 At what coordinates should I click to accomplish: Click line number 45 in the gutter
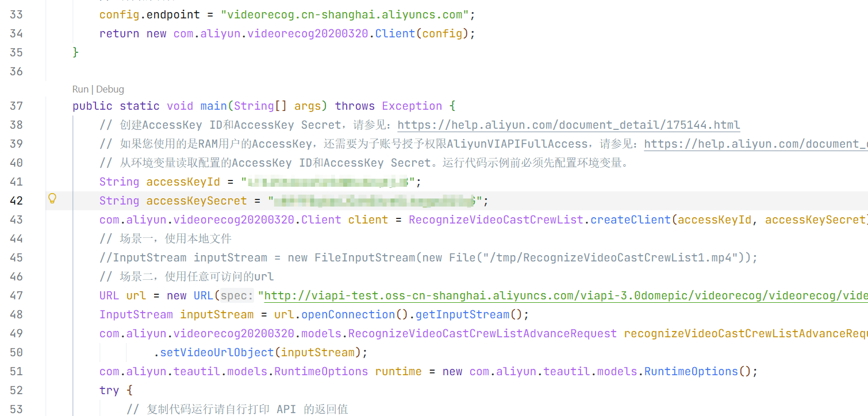pyautogui.click(x=16, y=257)
